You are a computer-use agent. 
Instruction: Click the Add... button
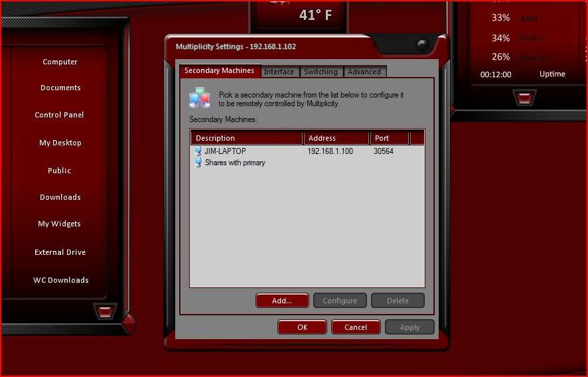[282, 301]
